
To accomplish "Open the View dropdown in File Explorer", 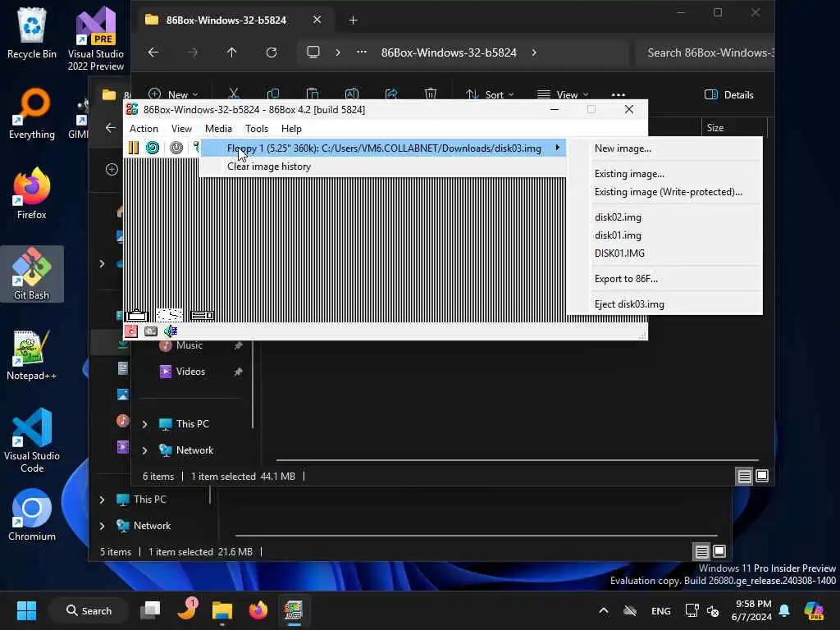I will [563, 94].
